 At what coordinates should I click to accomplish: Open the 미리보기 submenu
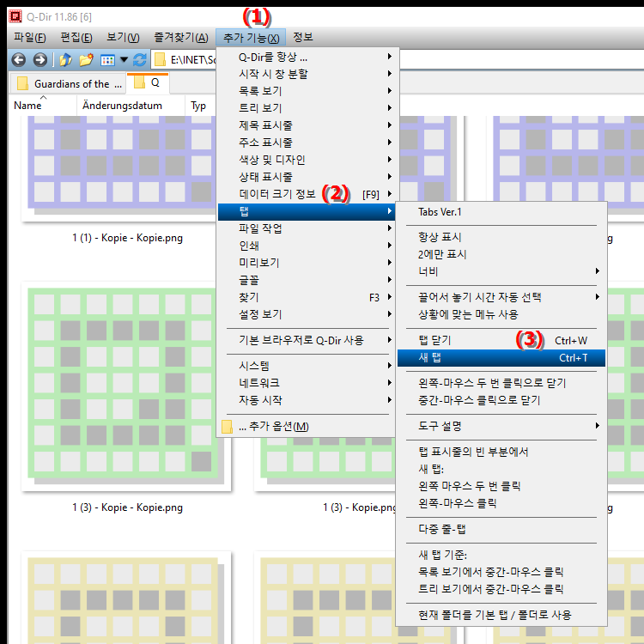(306, 263)
